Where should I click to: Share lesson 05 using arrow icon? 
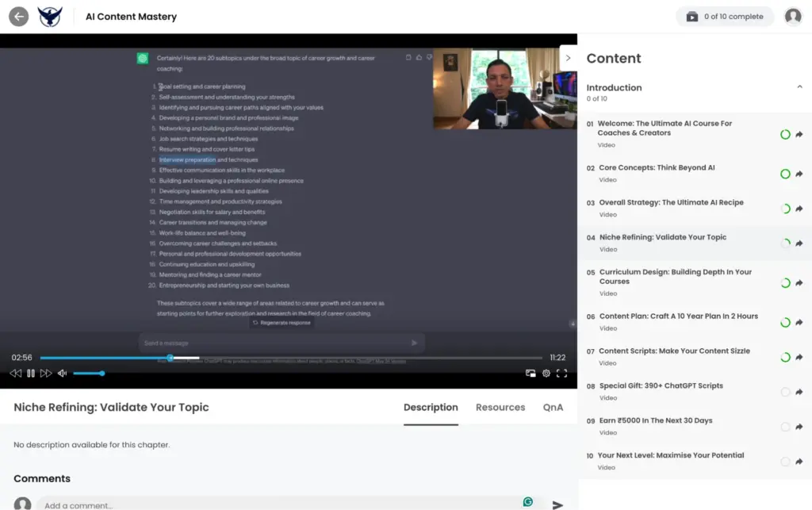(799, 282)
